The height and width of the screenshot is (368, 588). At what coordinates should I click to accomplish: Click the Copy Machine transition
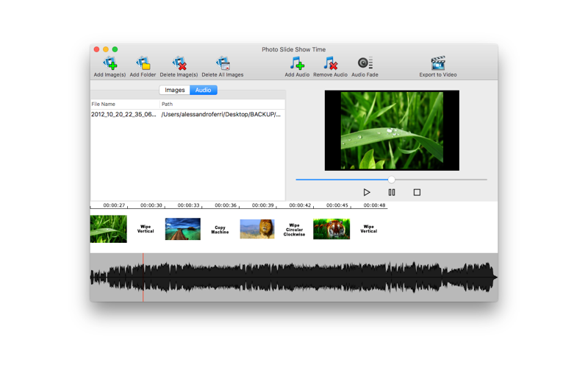tap(220, 230)
